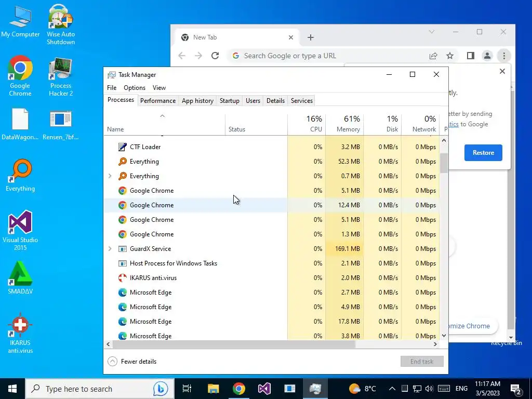The height and width of the screenshot is (399, 532).
Task: Sort processes by the Network column
Action: click(x=421, y=124)
